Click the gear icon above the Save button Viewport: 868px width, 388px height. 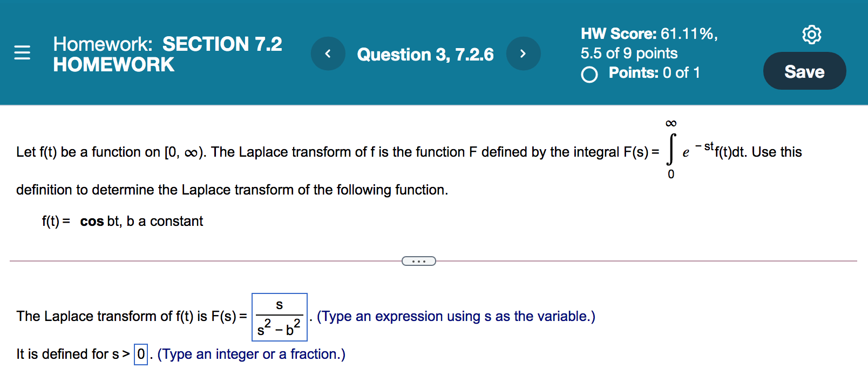click(x=811, y=34)
